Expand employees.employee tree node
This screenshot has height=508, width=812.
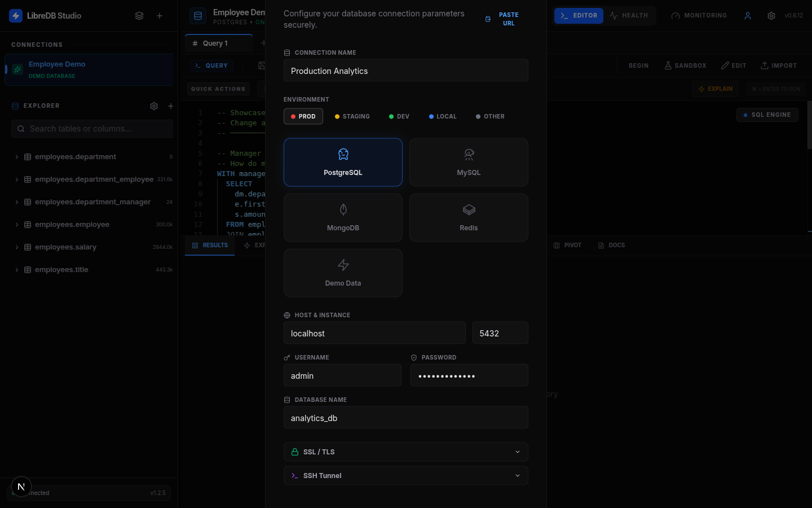[17, 225]
